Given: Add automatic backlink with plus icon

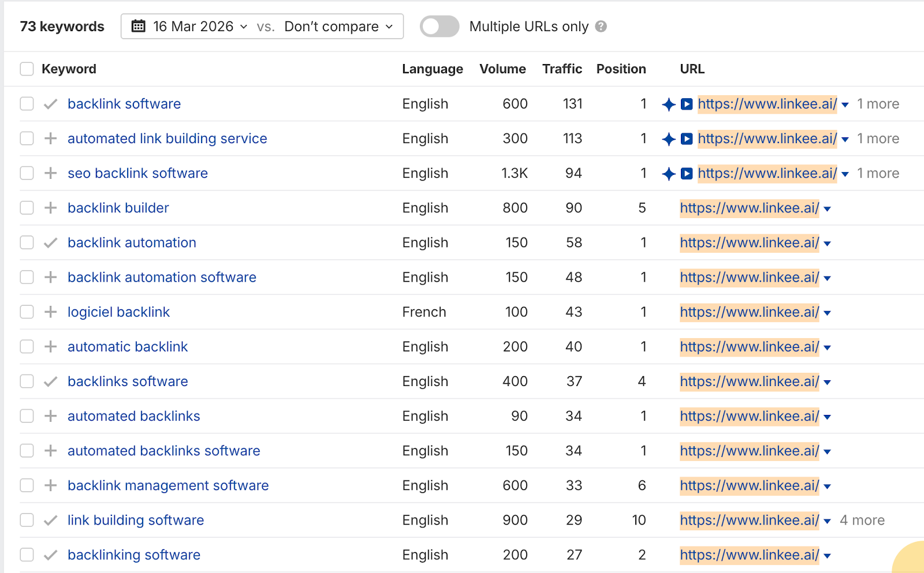Looking at the screenshot, I should pos(51,346).
